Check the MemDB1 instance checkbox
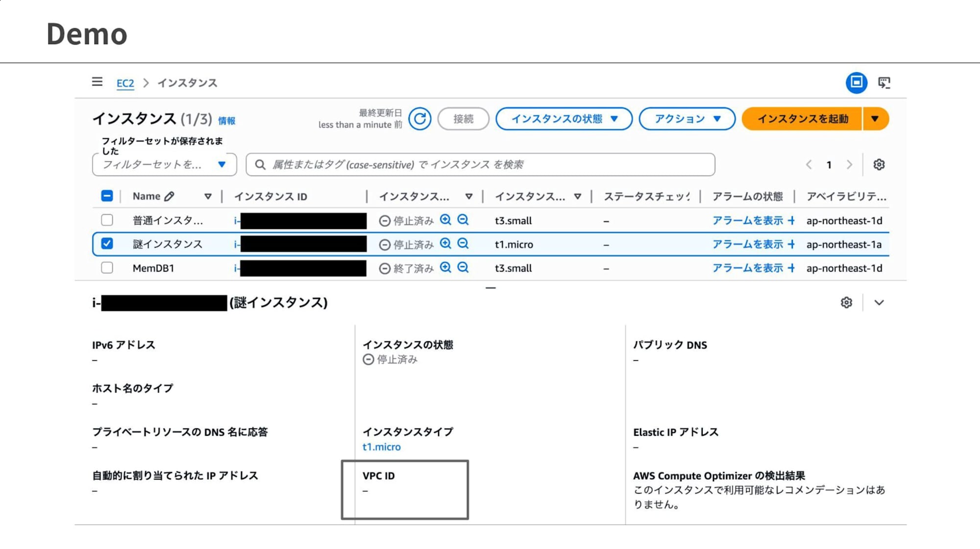The image size is (980, 549). pos(107,268)
